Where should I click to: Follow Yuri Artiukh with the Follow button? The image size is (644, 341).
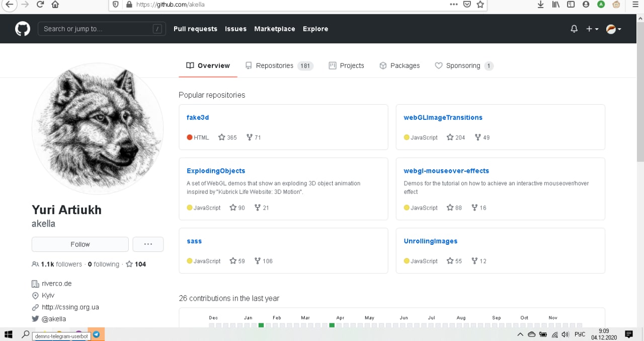[80, 244]
